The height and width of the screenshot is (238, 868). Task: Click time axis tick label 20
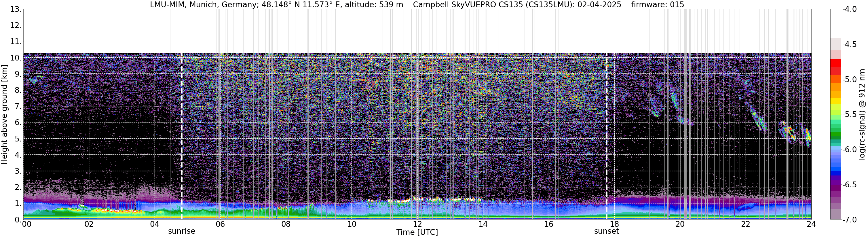680,224
